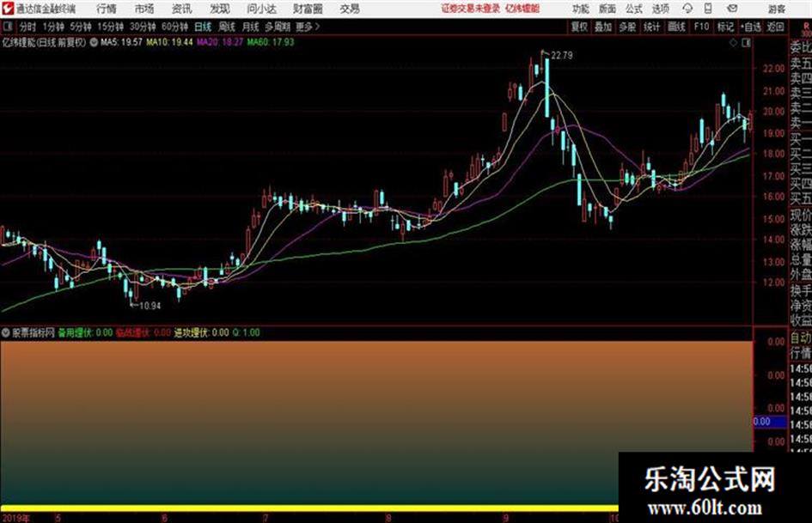Expand the 股票指标网 indicator dropdown icon
The width and height of the screenshot is (812, 523).
6,332
